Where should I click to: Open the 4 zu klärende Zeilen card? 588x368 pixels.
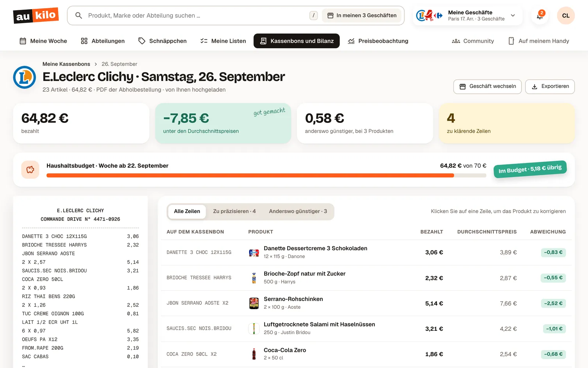pyautogui.click(x=507, y=123)
